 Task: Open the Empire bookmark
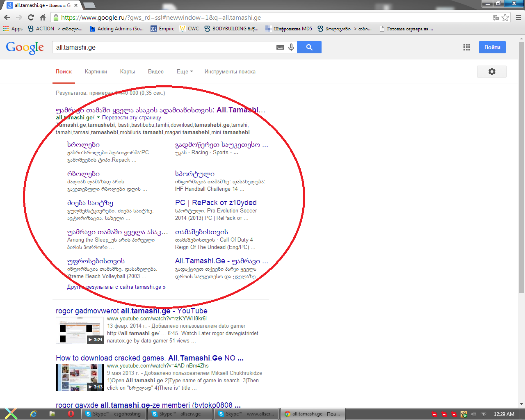coord(162,29)
